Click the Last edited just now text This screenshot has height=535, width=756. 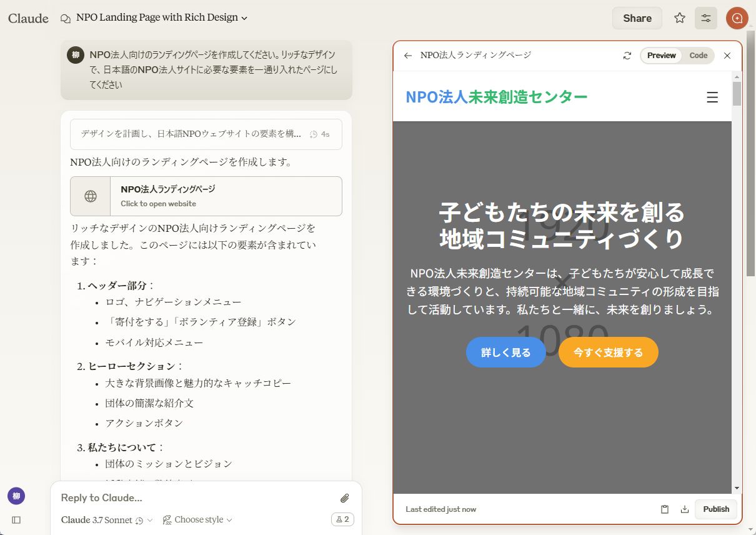click(x=440, y=509)
